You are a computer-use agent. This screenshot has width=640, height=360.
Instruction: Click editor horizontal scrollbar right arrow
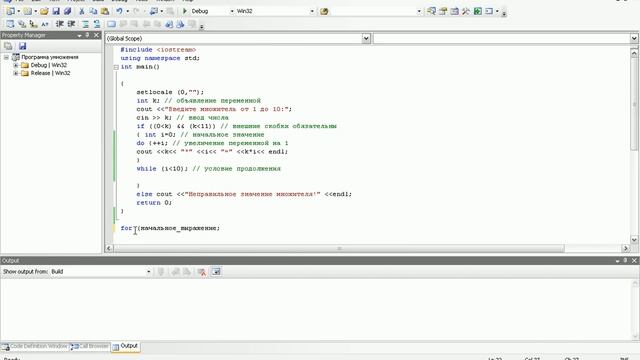[626, 248]
